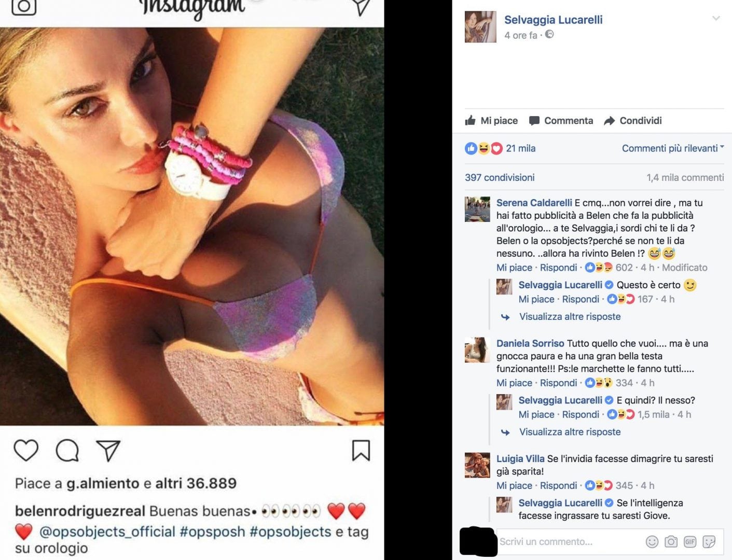The height and width of the screenshot is (560, 732).
Task: Open sticker picker in comment box
Action: pos(709,542)
